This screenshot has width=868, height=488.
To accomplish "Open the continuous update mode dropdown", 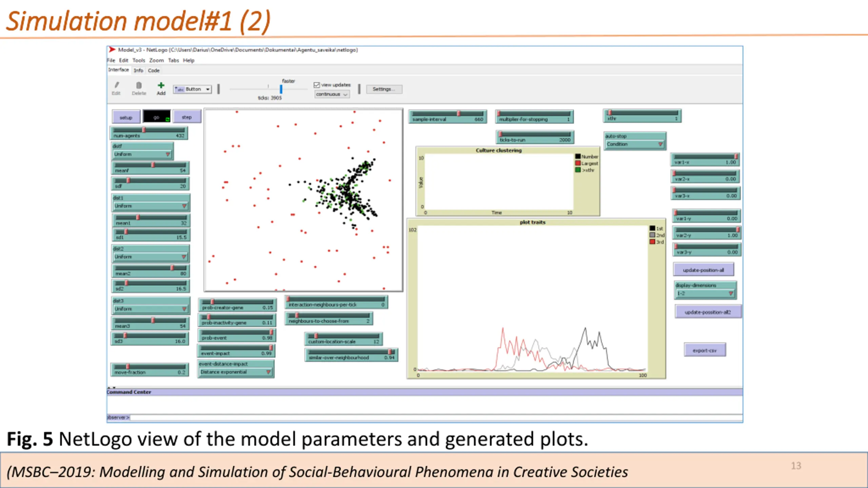I will pyautogui.click(x=332, y=94).
